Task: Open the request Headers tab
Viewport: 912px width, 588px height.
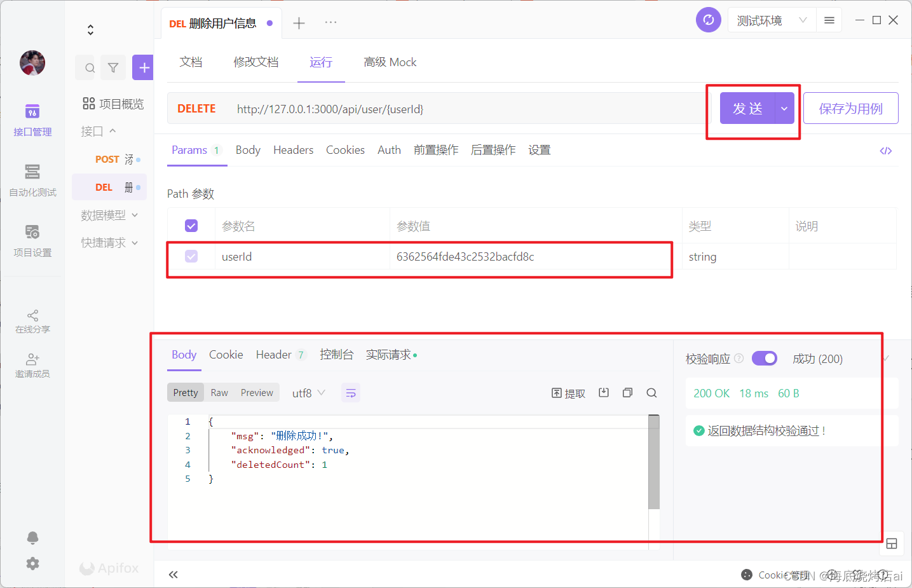Action: 294,150
